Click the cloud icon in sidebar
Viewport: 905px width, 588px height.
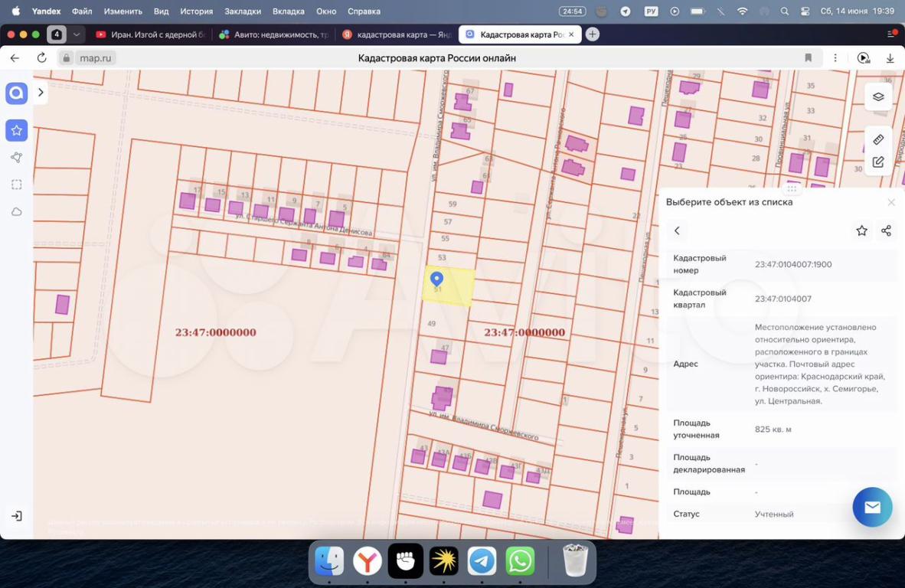[16, 212]
